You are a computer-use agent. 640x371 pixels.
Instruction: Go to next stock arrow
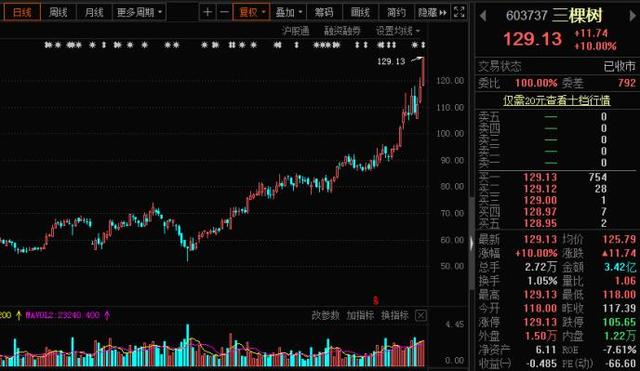pyautogui.click(x=633, y=16)
